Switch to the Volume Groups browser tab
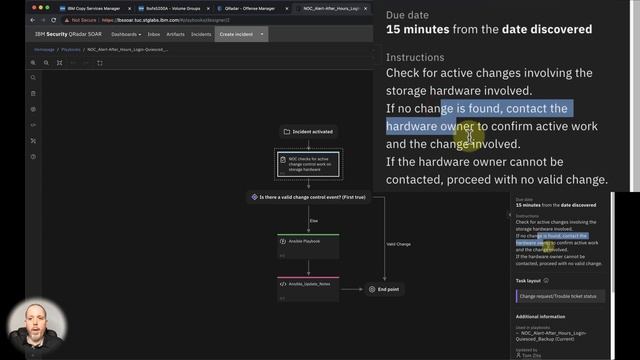This screenshot has height=360, width=640. pos(173,9)
